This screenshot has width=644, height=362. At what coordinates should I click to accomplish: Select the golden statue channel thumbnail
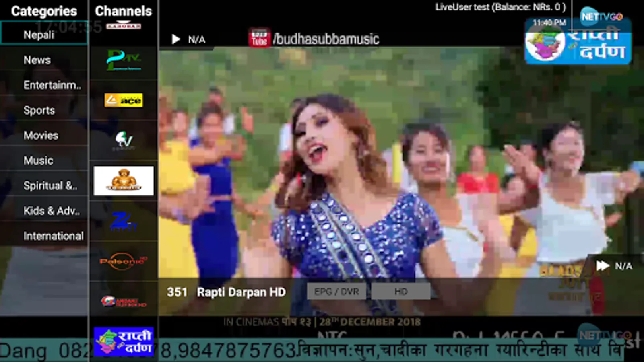(124, 181)
